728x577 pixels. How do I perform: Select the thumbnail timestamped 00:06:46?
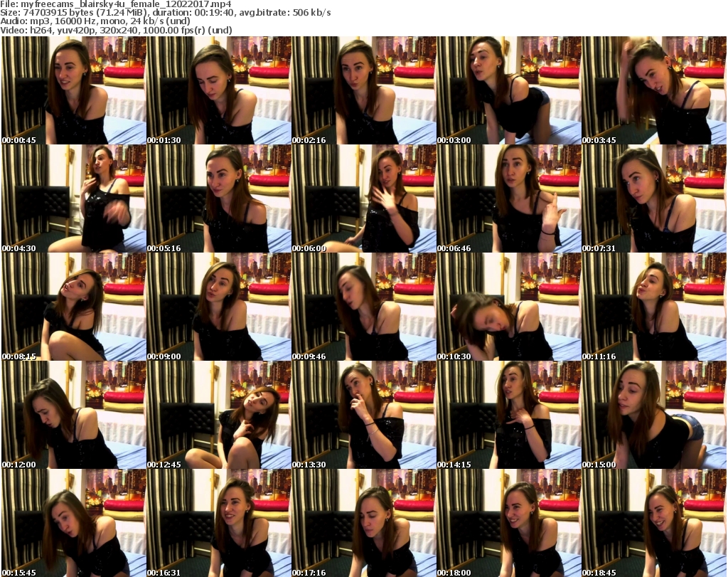[x=508, y=198]
